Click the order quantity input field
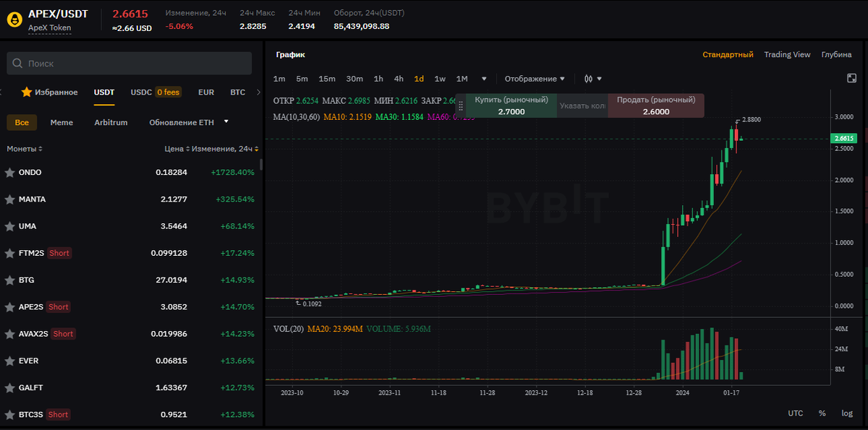 tap(583, 106)
